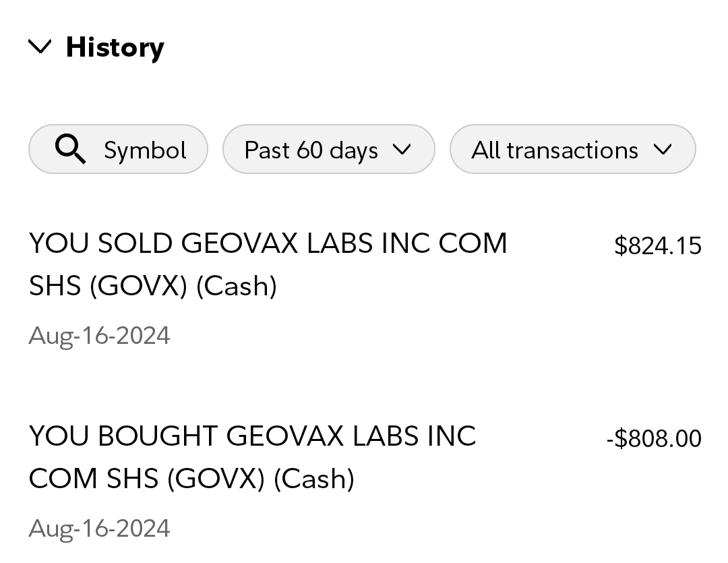Viewport: 728px width, 563px height.
Task: Select the -$808.00 purchase amount
Action: click(x=654, y=439)
